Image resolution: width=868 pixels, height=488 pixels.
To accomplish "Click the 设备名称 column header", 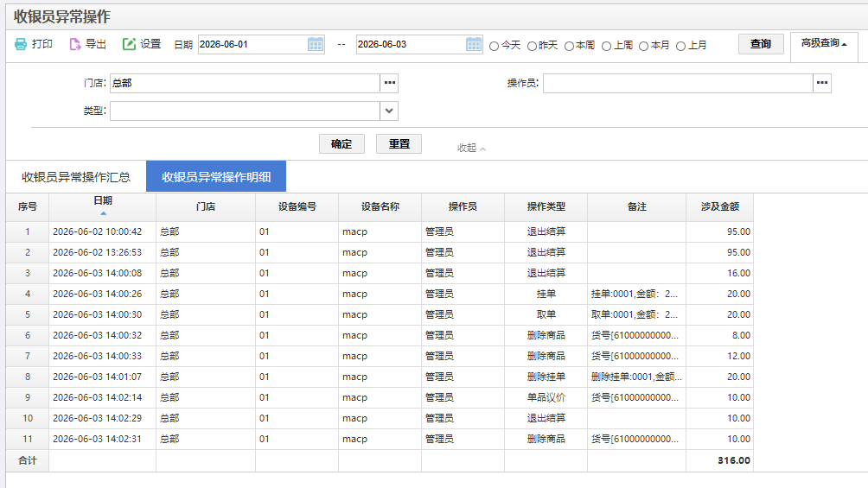I will pos(380,207).
